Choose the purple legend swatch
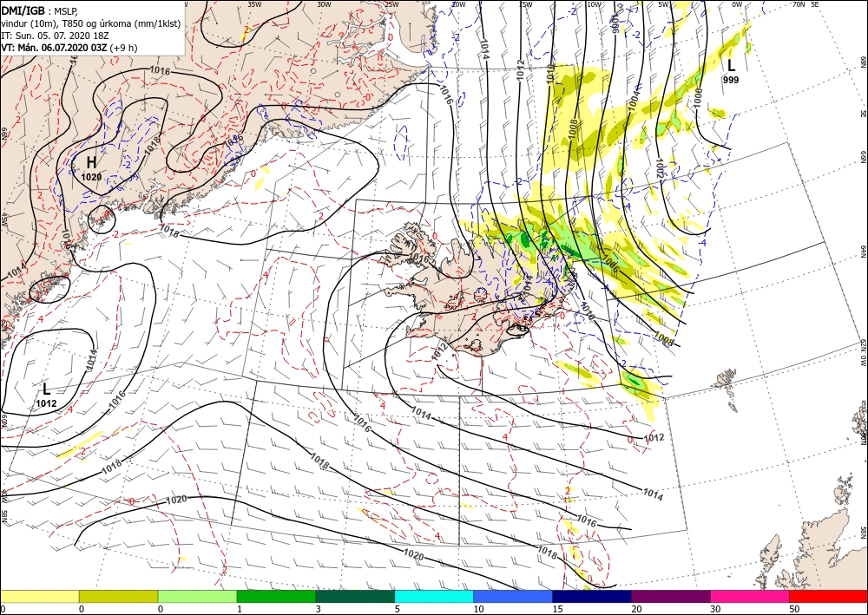Image resolution: width=868 pixels, height=615 pixels. pos(670,596)
